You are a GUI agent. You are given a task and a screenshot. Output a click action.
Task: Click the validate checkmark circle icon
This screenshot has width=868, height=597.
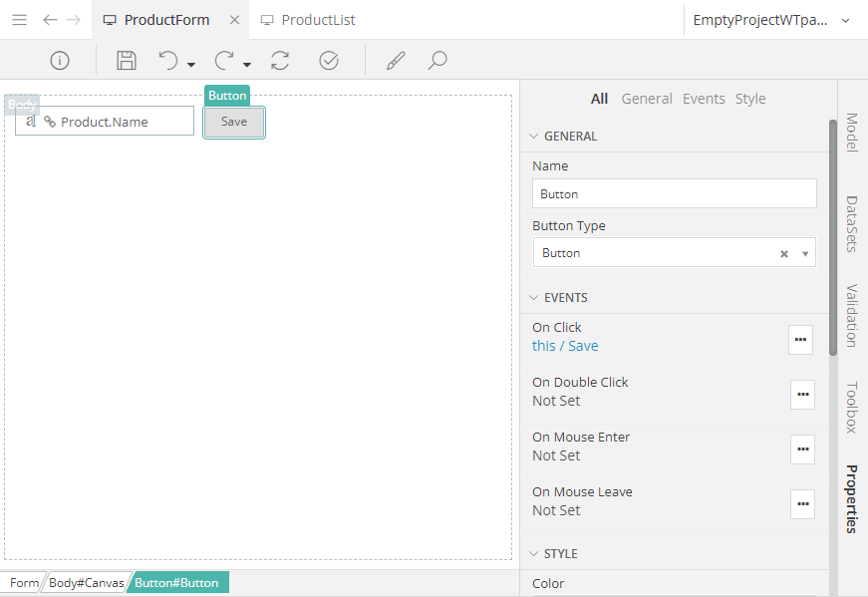(x=329, y=61)
